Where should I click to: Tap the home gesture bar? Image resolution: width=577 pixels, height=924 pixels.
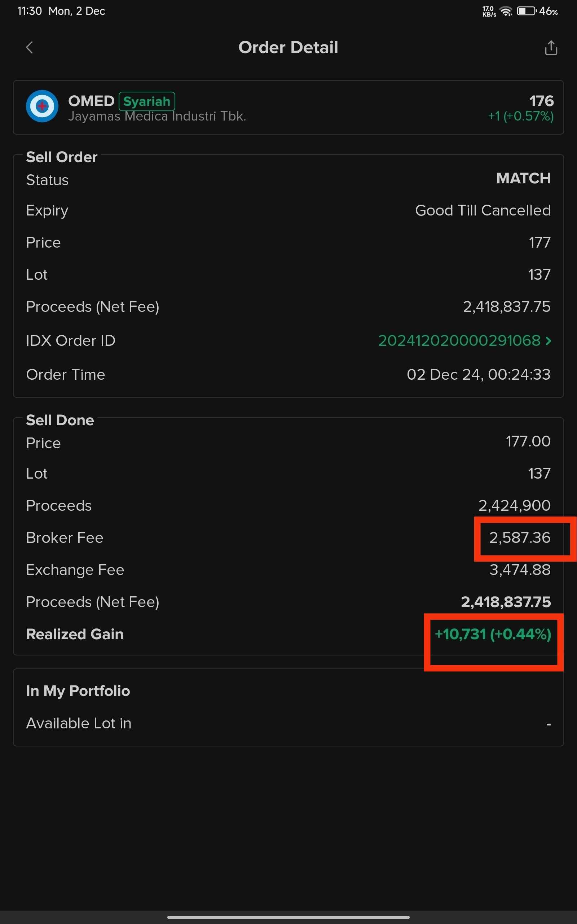point(288,917)
